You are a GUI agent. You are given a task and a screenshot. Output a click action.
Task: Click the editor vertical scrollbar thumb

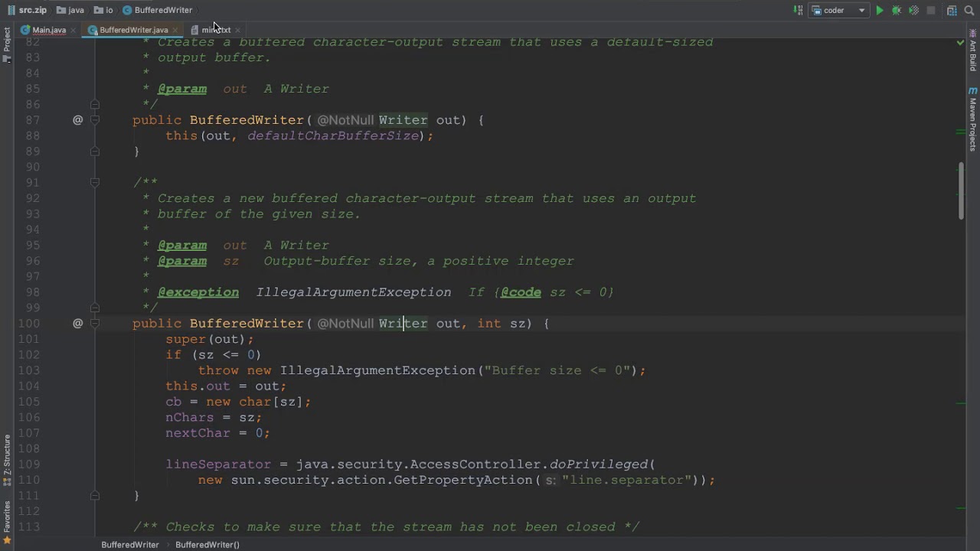tap(962, 191)
